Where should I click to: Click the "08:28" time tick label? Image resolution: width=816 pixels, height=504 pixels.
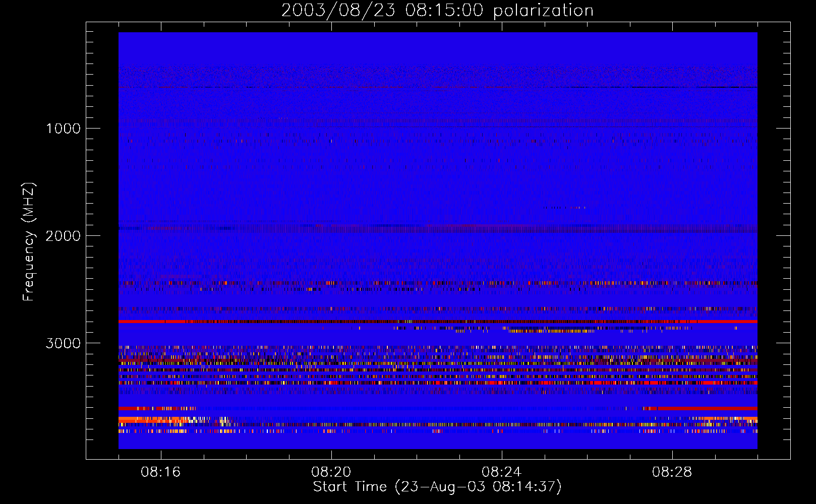[x=672, y=472]
